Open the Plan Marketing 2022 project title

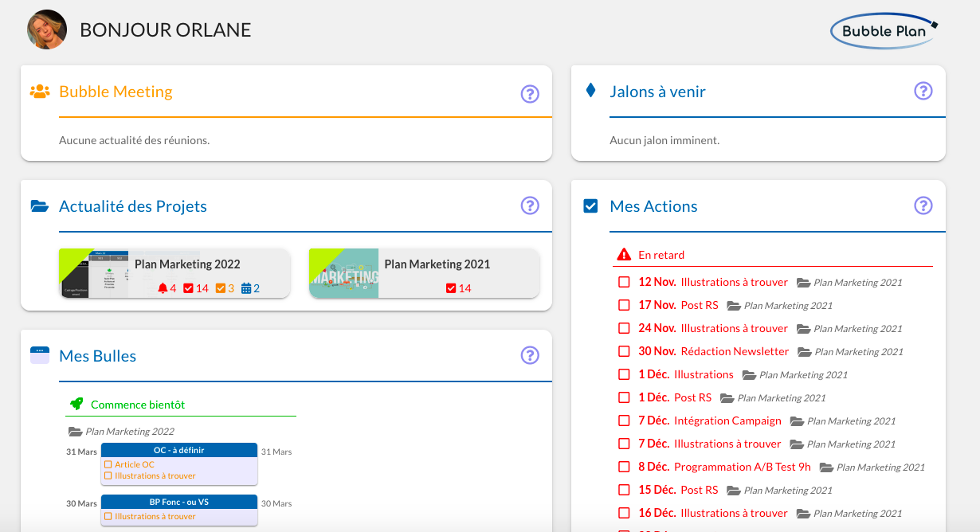click(187, 264)
